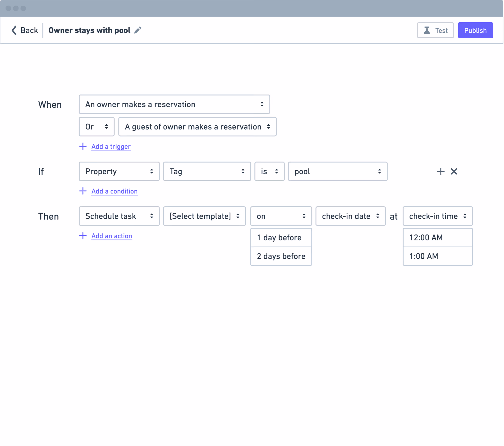This screenshot has height=446, width=504.
Task: Open the 'An owner makes a reservation' dropdown
Action: (x=174, y=104)
